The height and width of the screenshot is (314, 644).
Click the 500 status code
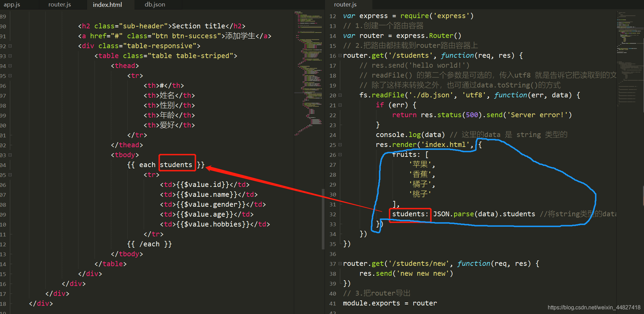point(472,115)
